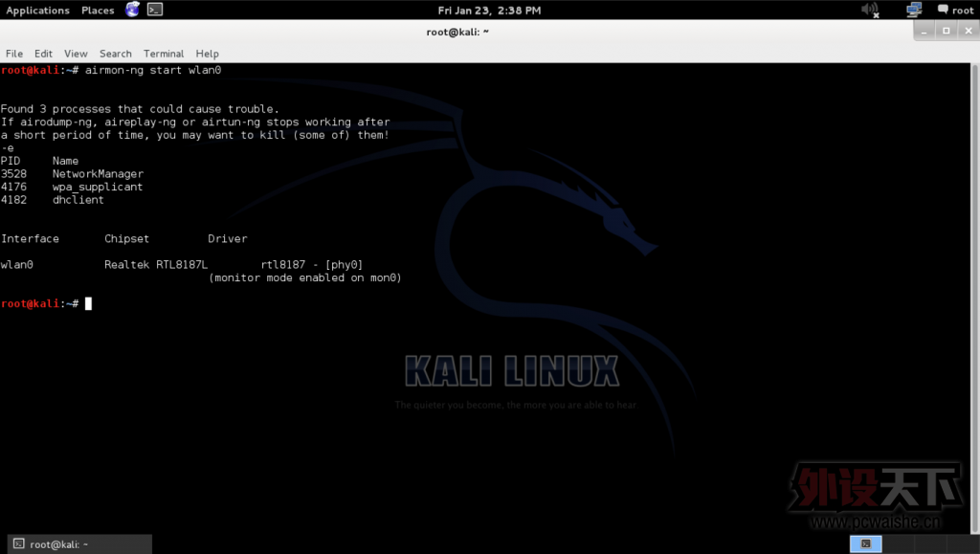Launch the Iceweasel browser icon

[132, 10]
